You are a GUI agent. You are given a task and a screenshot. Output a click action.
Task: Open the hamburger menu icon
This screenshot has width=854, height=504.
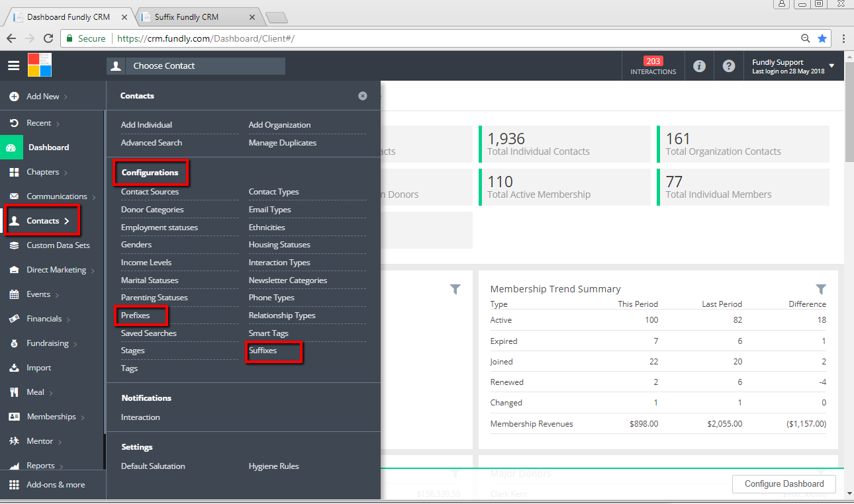[13, 65]
